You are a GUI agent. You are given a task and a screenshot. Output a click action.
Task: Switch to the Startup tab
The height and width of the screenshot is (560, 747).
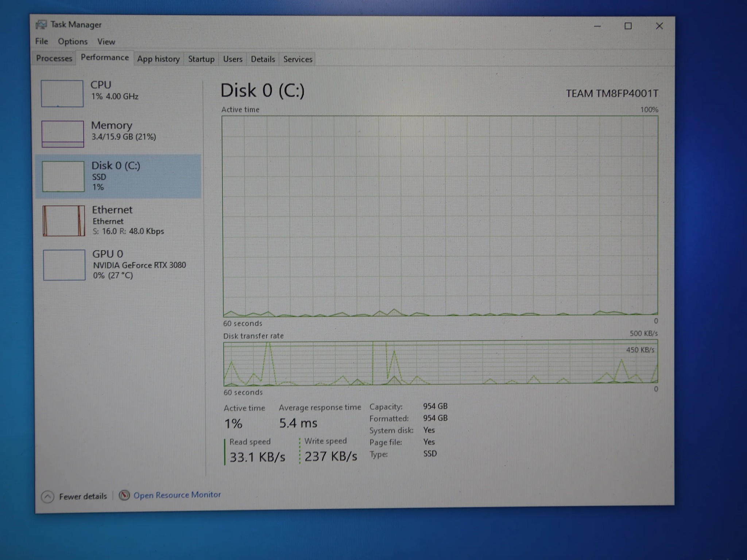[201, 59]
